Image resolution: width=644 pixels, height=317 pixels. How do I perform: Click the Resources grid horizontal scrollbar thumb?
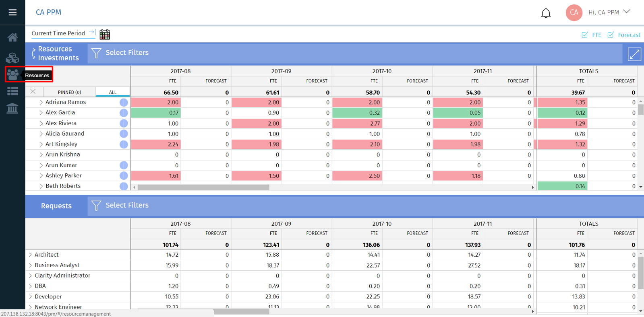click(203, 187)
